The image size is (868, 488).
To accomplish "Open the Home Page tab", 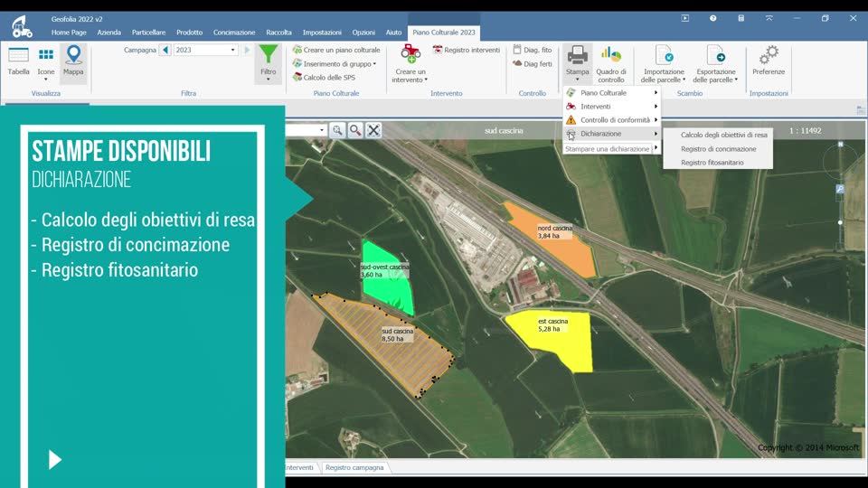I will (x=69, y=33).
